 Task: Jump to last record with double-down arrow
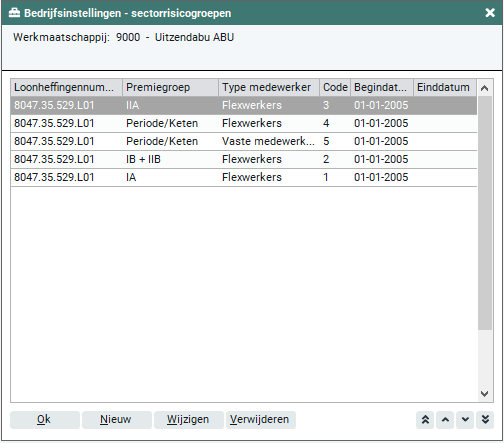485,420
